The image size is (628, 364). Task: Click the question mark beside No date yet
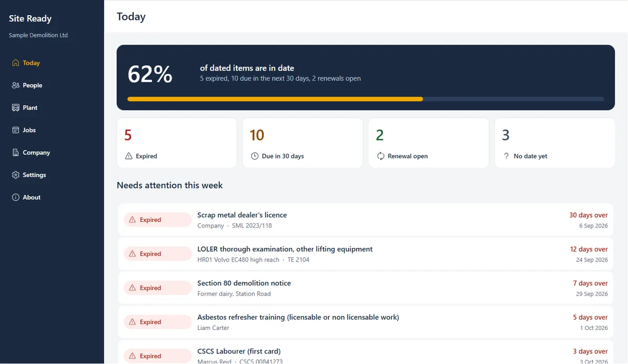[507, 156]
